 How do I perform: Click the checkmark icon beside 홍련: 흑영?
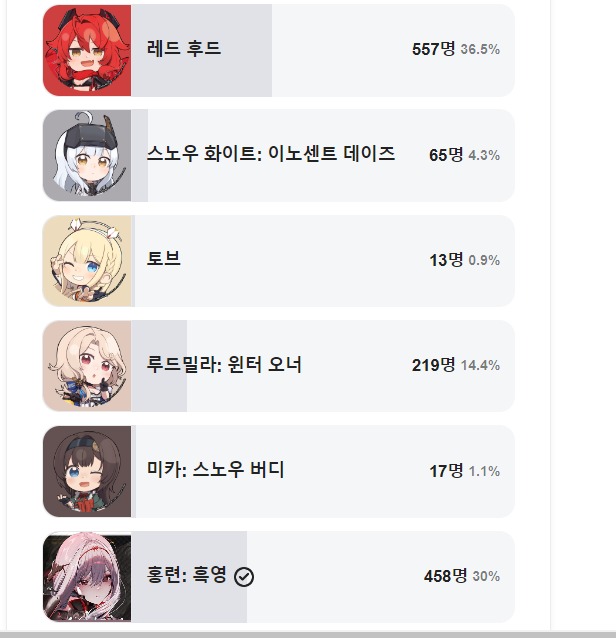[244, 577]
